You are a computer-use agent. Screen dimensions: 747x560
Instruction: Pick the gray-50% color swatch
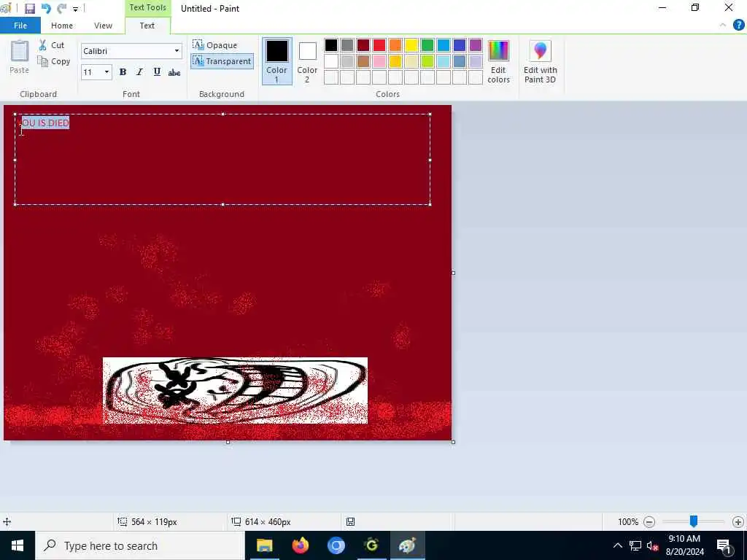tap(347, 45)
